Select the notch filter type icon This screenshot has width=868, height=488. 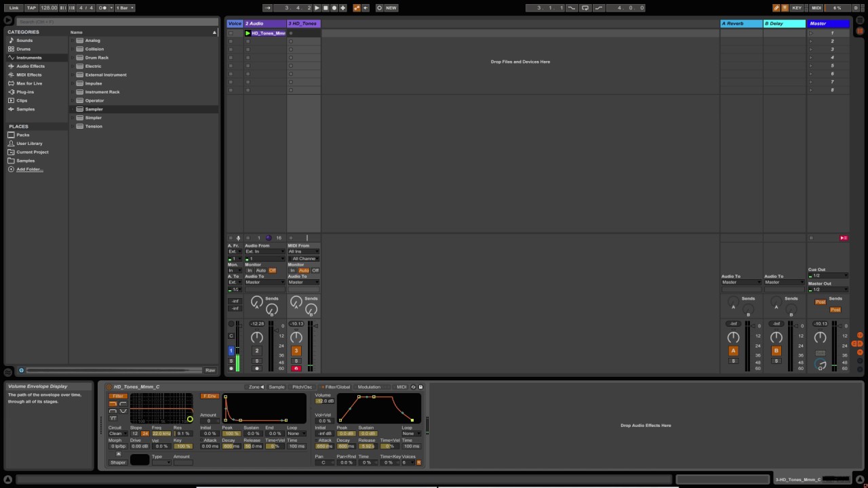click(x=123, y=411)
